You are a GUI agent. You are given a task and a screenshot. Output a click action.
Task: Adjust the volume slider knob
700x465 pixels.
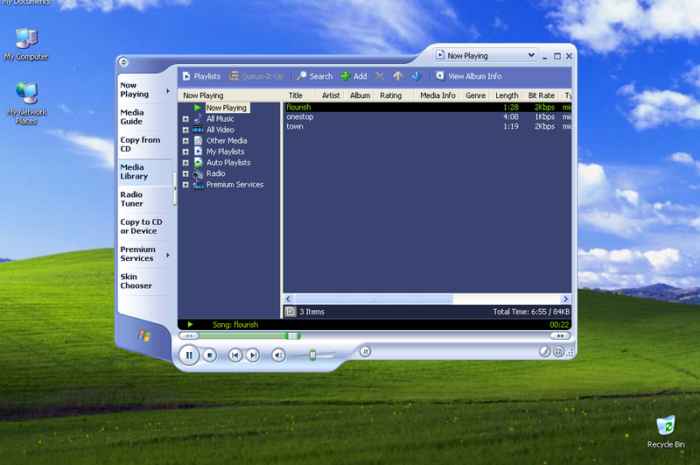point(312,355)
